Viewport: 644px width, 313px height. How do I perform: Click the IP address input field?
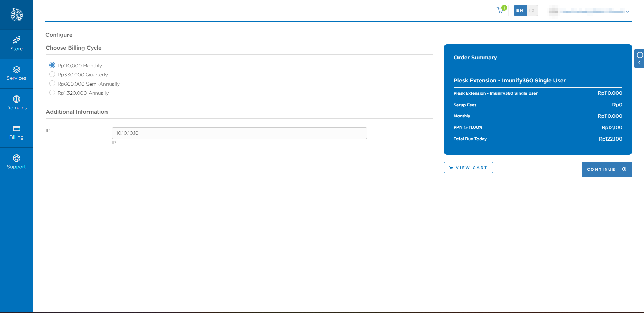coord(239,133)
